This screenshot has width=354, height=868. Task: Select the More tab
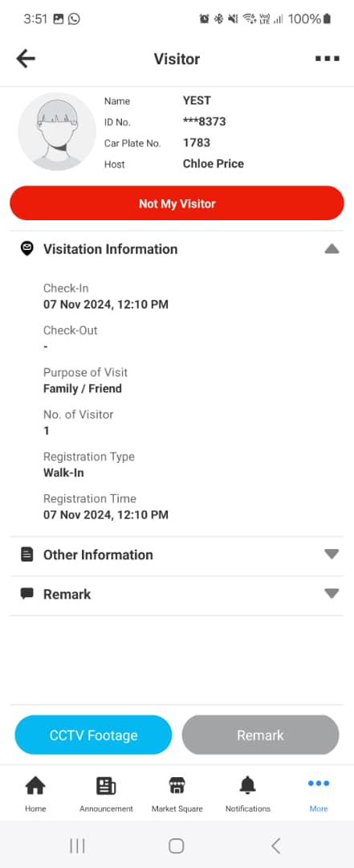[x=319, y=794]
